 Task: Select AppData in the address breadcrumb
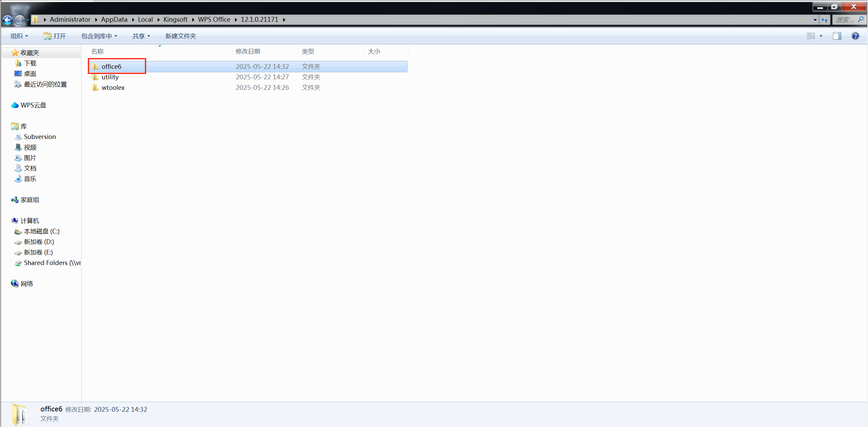[114, 19]
